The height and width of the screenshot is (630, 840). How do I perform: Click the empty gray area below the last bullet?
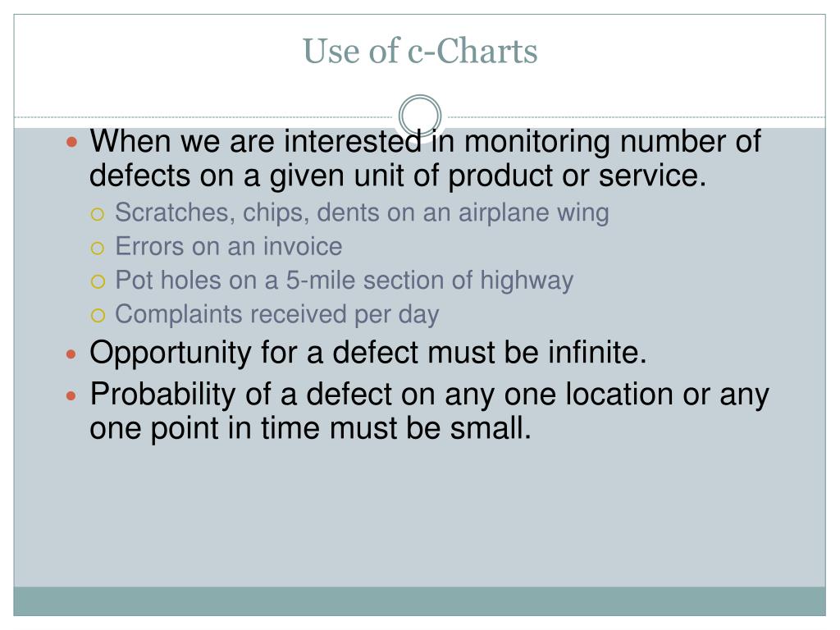(x=419, y=514)
